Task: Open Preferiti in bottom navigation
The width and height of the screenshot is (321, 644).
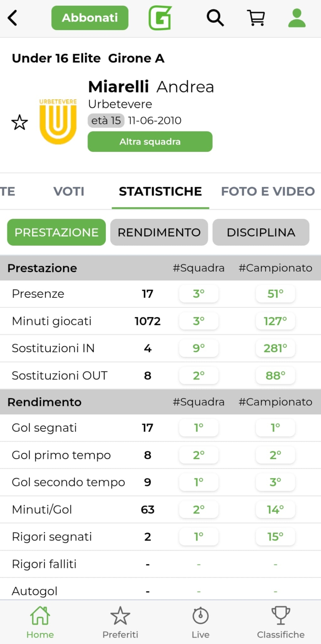Action: pos(120,622)
